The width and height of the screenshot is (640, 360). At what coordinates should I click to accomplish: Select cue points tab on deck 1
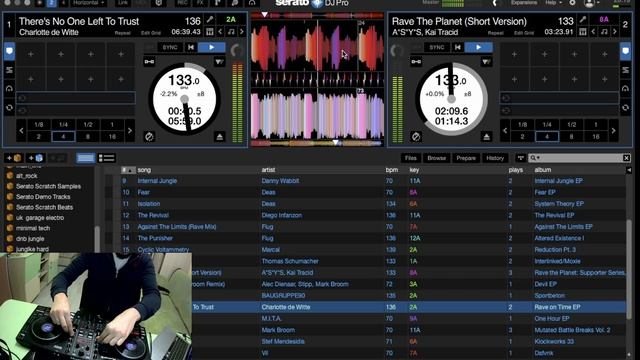tap(9, 51)
